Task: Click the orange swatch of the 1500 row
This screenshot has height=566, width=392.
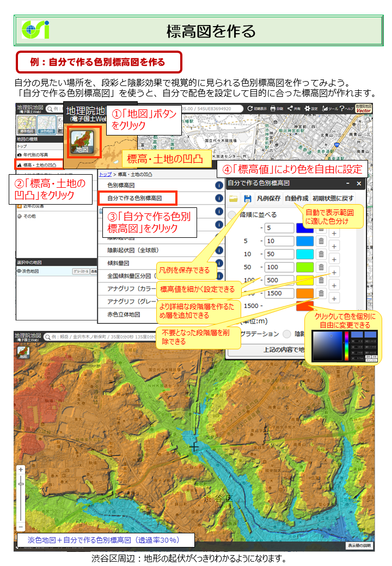Action: pos(305,293)
